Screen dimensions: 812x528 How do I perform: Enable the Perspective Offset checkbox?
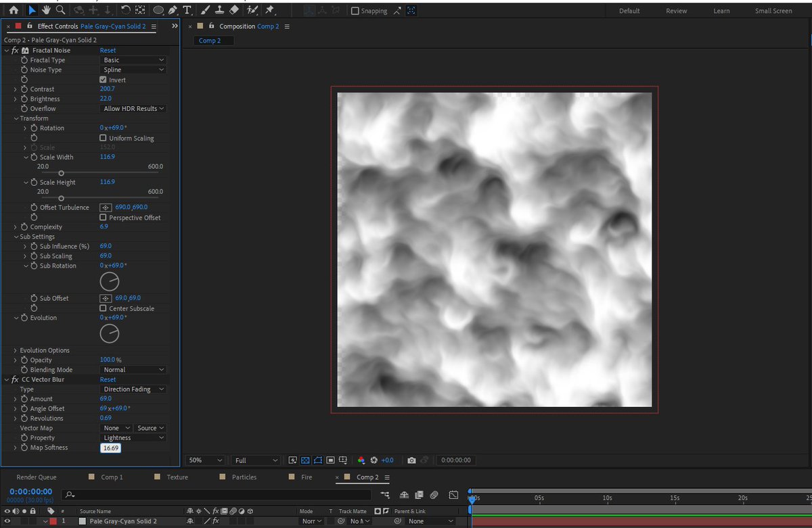tap(103, 218)
